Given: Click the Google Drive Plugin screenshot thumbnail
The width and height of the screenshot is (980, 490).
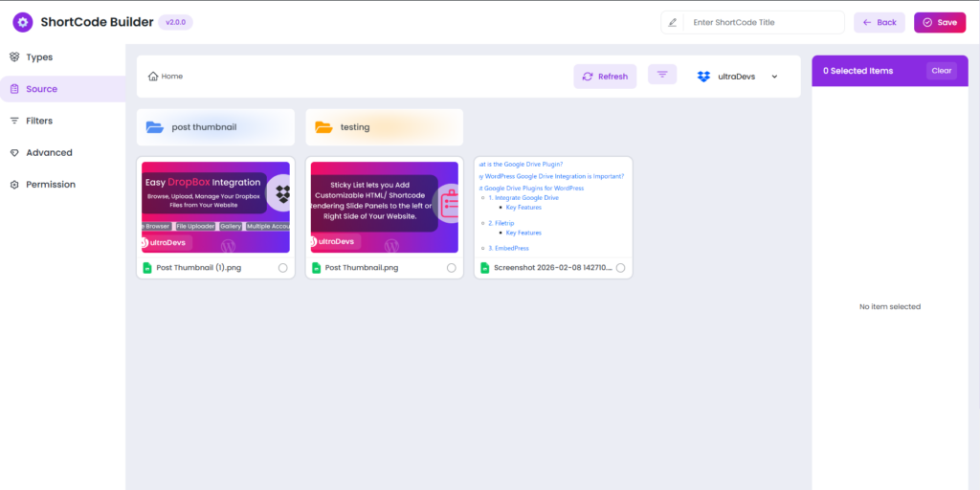Looking at the screenshot, I should [553, 207].
